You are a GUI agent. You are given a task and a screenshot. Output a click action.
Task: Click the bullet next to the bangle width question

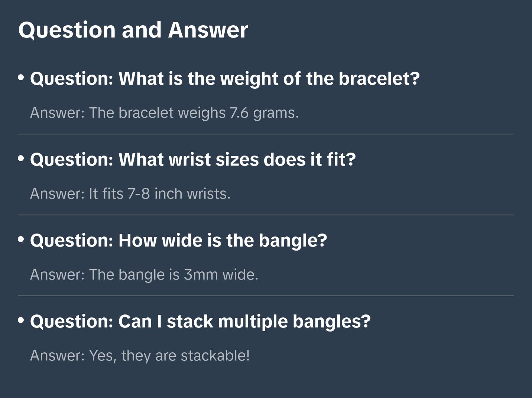tap(21, 240)
